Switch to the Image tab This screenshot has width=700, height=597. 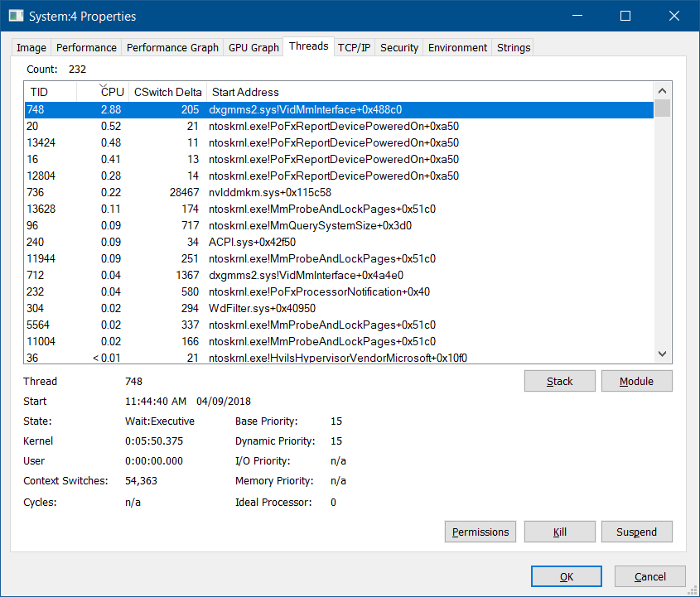click(x=31, y=48)
